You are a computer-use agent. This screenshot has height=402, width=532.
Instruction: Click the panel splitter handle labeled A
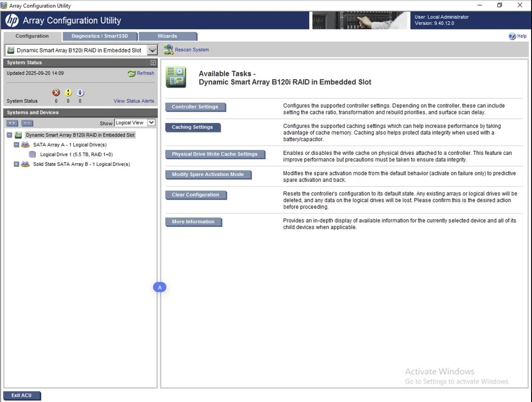(x=160, y=287)
